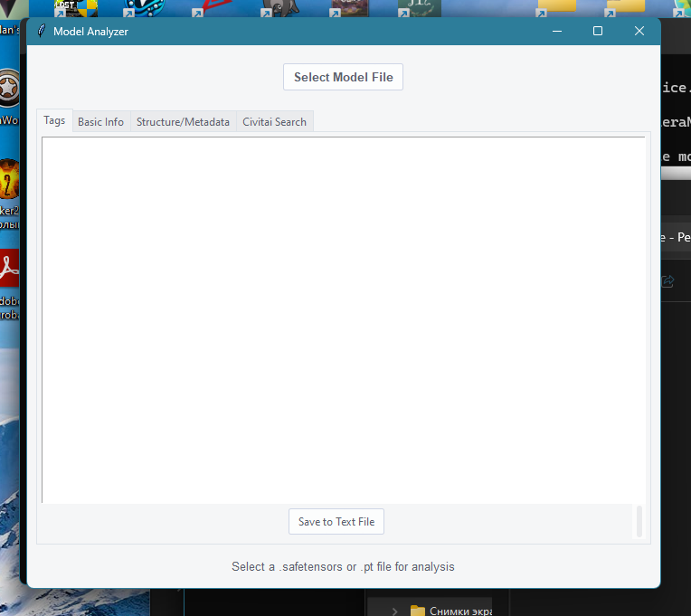Open the Structure/Metadata tab
Viewport: 691px width, 616px height.
coord(183,122)
